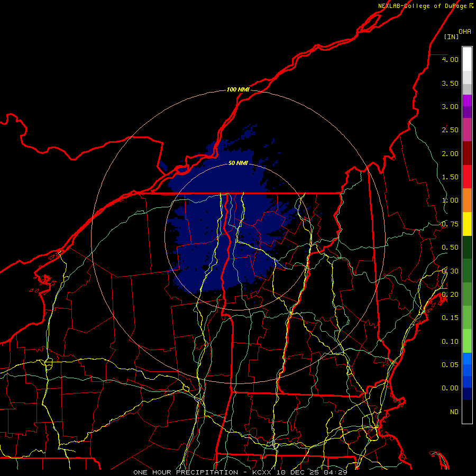The image size is (476, 476).
Task: Select the bright magenta legend swatch
Action: point(467,100)
